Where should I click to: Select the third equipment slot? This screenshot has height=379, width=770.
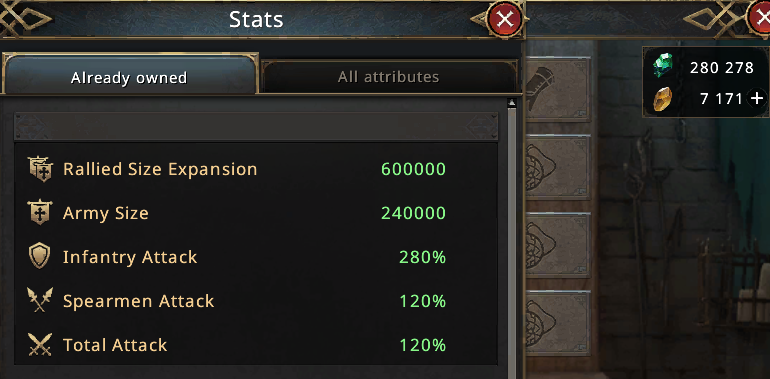[557, 245]
